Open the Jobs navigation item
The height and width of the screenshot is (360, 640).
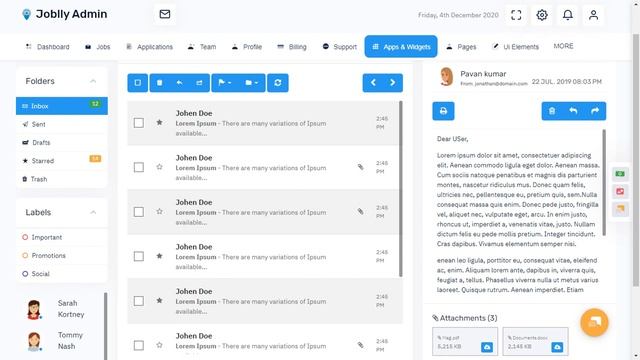tap(98, 47)
